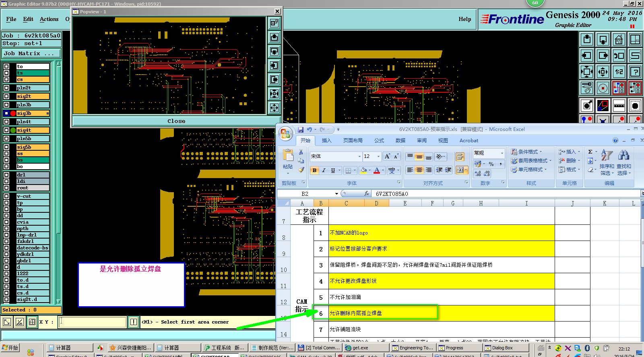Click the question mark help icon
Screen dimensions: 644x357
[635, 72]
